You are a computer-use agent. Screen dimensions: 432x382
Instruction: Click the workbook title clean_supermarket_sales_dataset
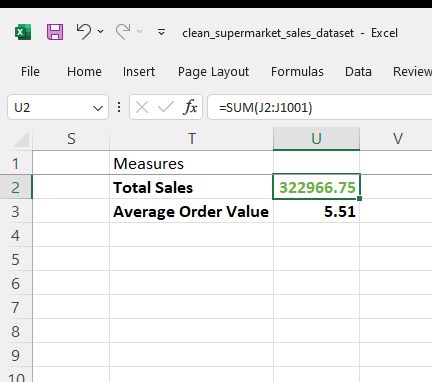pos(268,33)
